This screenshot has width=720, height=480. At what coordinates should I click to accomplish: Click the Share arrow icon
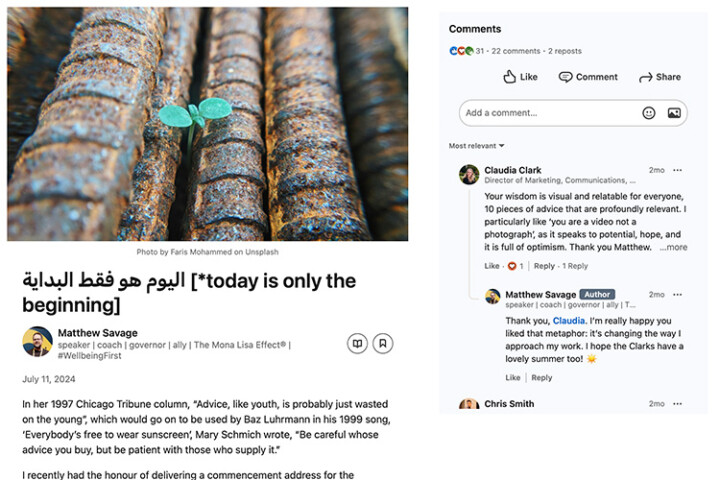(645, 78)
